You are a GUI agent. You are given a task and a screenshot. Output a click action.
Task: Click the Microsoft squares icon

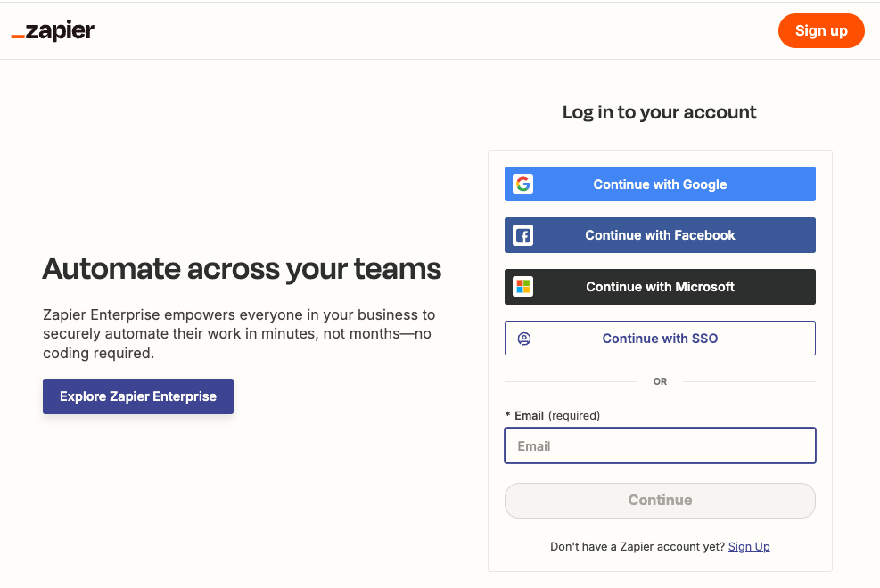click(523, 287)
